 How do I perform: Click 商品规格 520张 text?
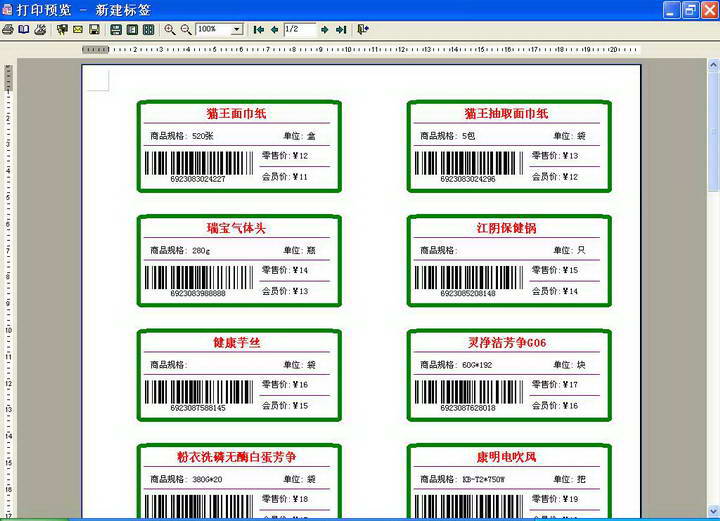click(x=182, y=136)
